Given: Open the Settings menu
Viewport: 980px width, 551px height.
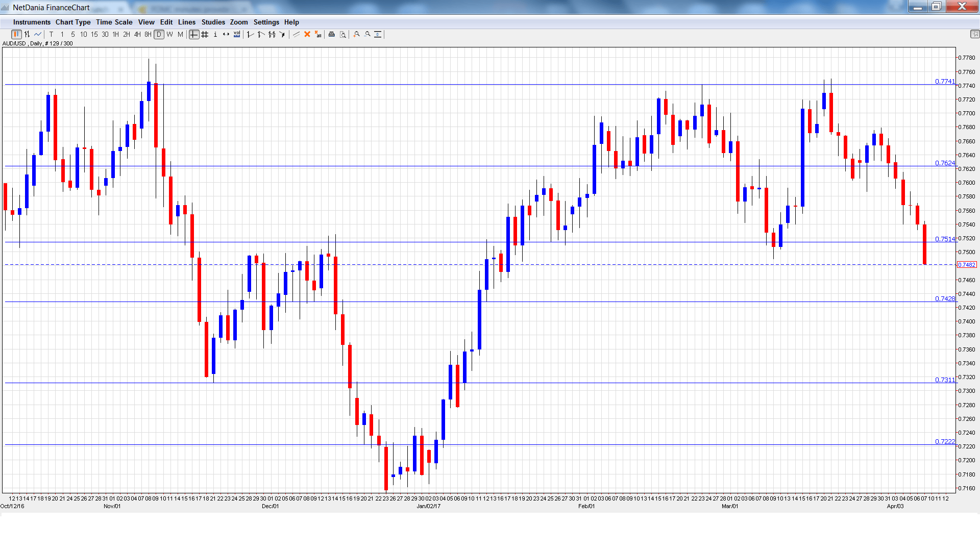Looking at the screenshot, I should 266,22.
